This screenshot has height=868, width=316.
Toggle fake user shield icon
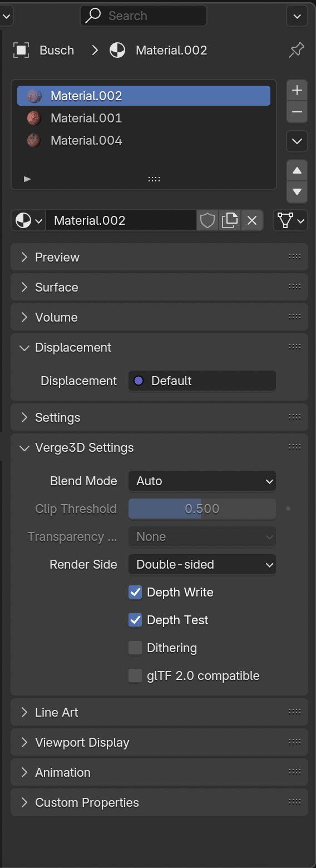point(208,221)
